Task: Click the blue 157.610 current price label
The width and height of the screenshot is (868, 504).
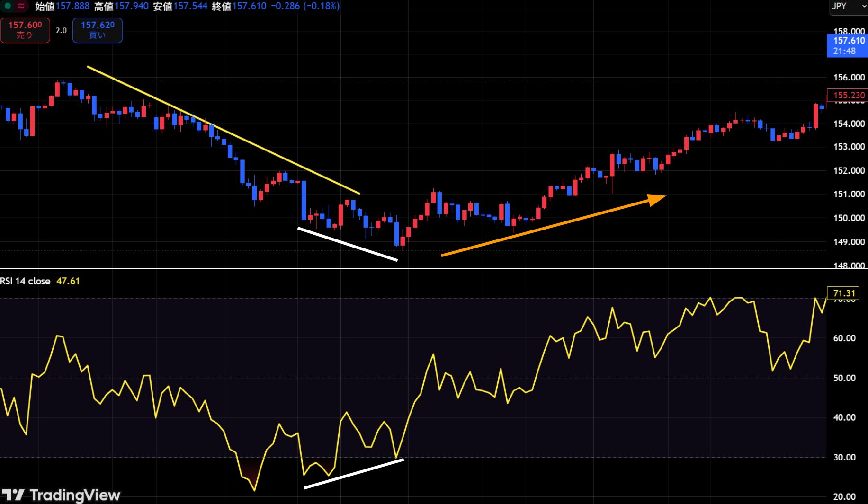Action: click(848, 46)
